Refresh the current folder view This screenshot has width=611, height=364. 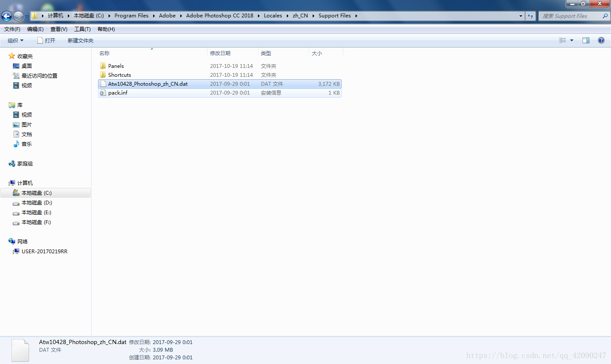pyautogui.click(x=530, y=16)
